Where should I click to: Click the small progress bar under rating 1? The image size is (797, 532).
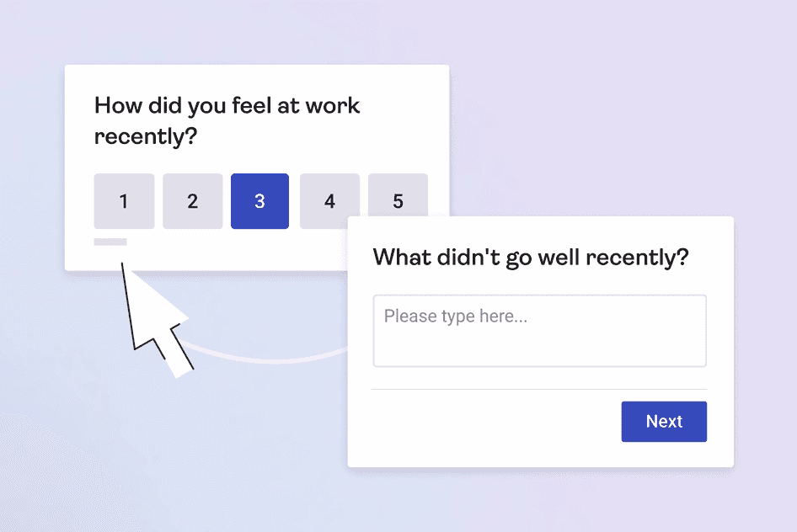coord(110,242)
